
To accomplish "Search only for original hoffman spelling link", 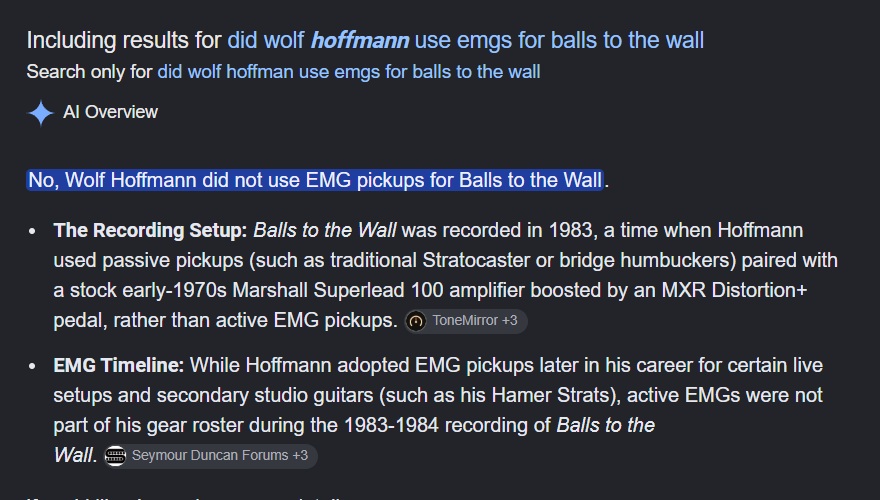I will 349,72.
